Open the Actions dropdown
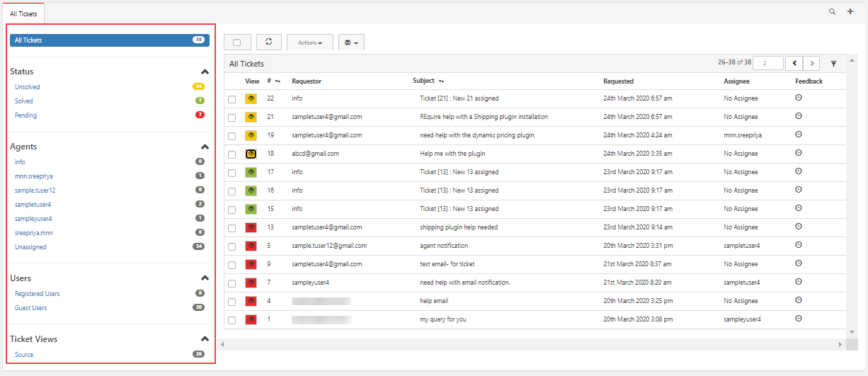 [310, 42]
